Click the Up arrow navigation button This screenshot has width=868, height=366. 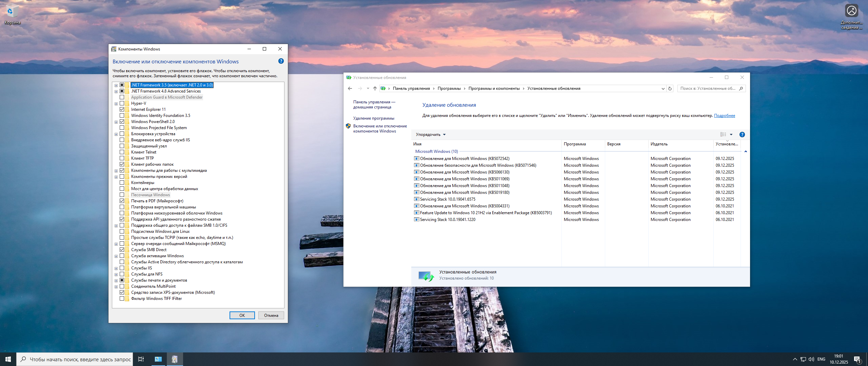[x=375, y=88]
